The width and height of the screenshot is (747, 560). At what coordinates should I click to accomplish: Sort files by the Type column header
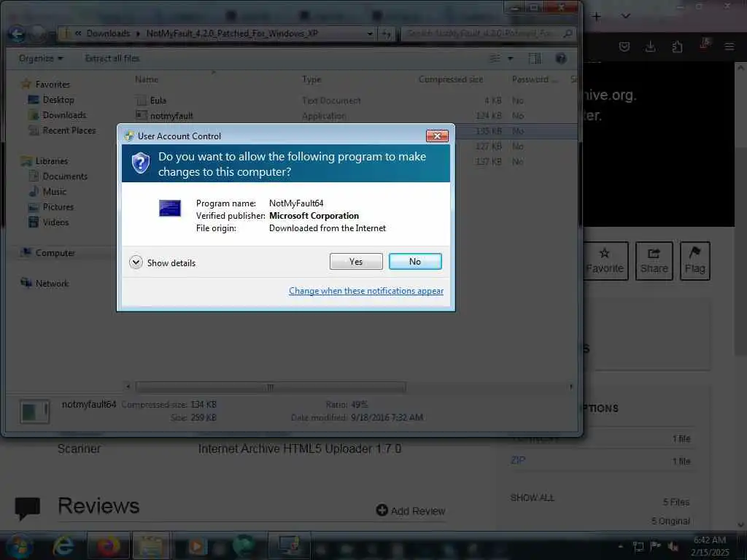311,79
